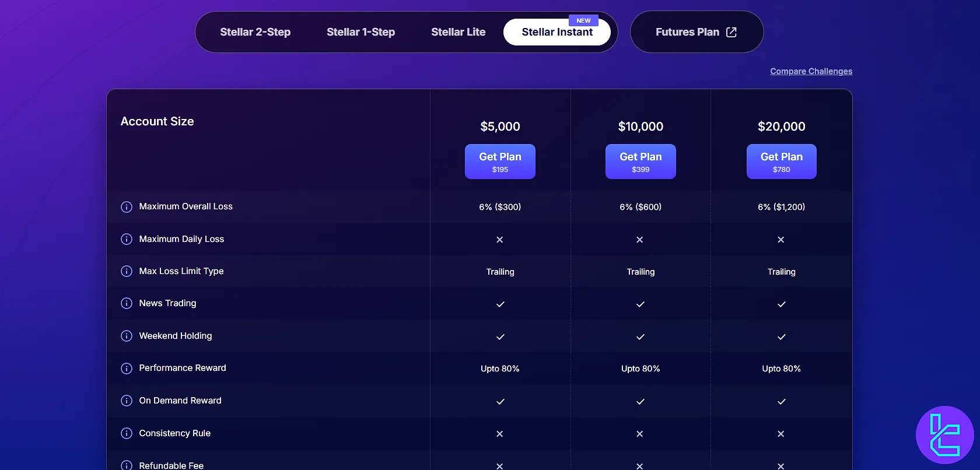This screenshot has height=470, width=980.
Task: Click the Weekend Holding row label
Action: pos(176,336)
